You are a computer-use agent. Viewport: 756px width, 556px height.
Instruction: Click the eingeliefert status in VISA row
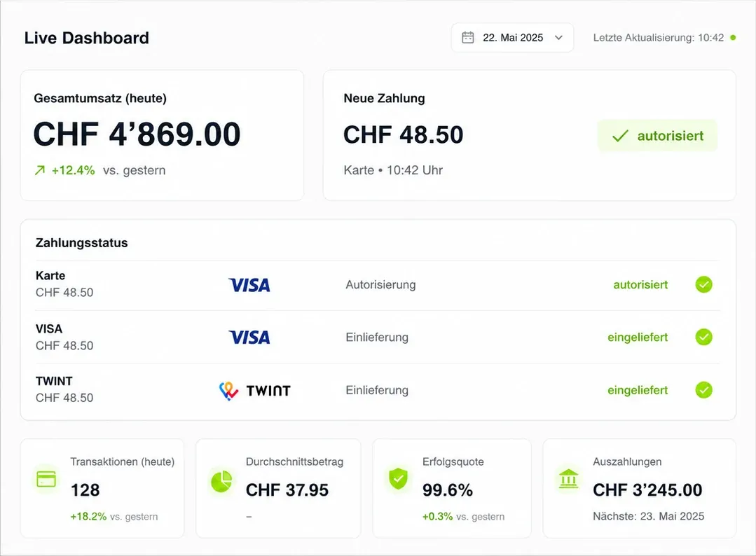638,338
